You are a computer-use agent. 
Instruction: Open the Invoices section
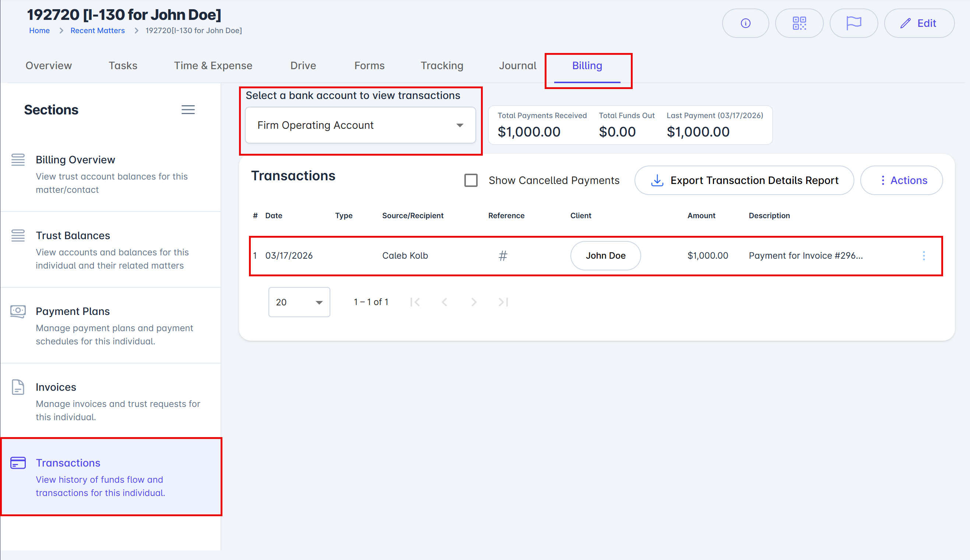56,387
